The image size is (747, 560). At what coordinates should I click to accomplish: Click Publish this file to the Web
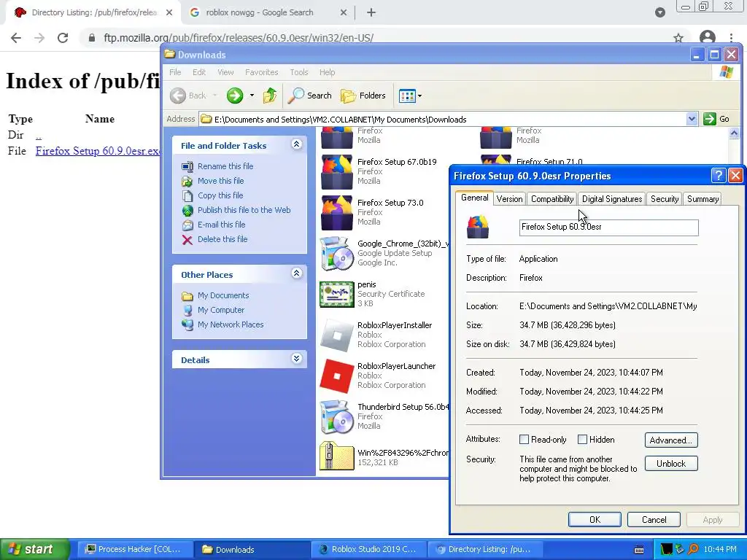coord(244,210)
